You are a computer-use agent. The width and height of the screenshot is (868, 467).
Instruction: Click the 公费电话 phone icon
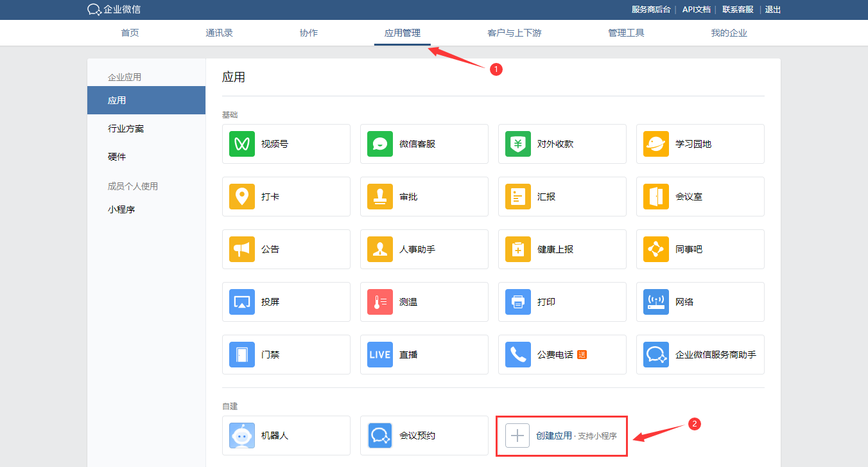(x=518, y=355)
